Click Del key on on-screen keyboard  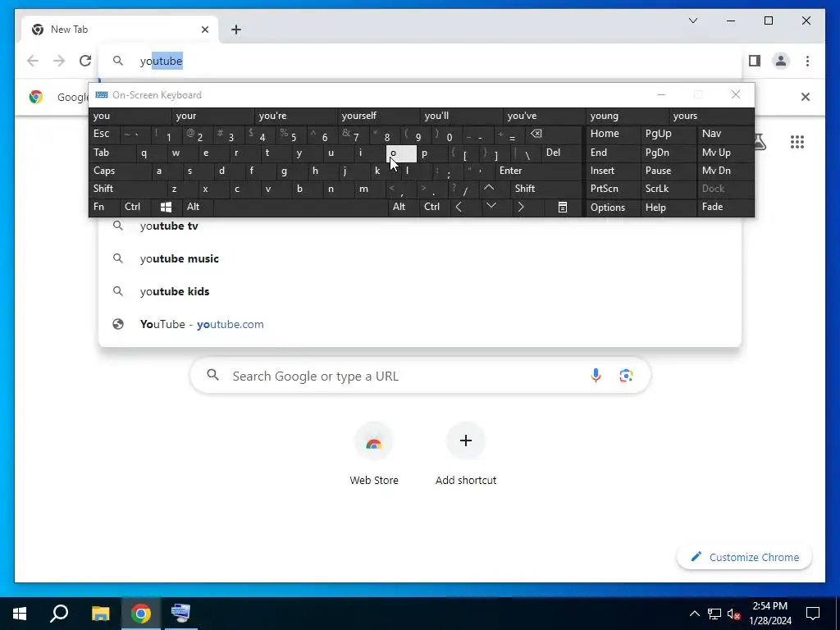point(561,153)
